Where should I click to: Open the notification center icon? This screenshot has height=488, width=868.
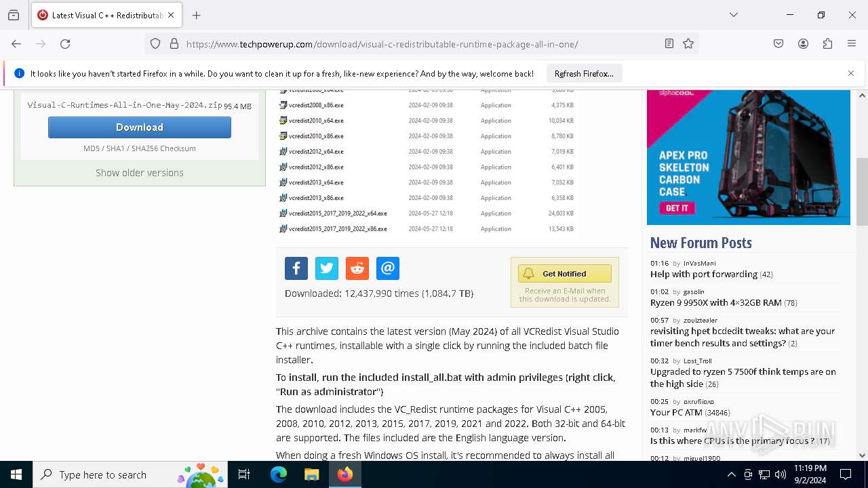click(x=846, y=474)
